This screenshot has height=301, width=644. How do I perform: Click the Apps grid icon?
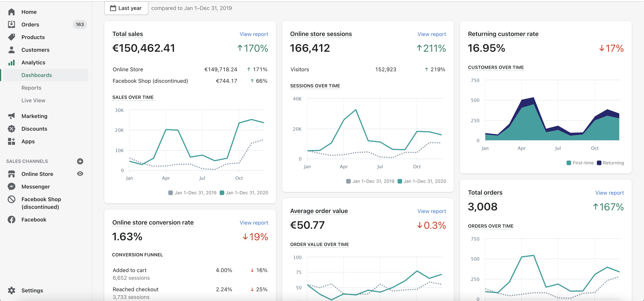(x=11, y=142)
